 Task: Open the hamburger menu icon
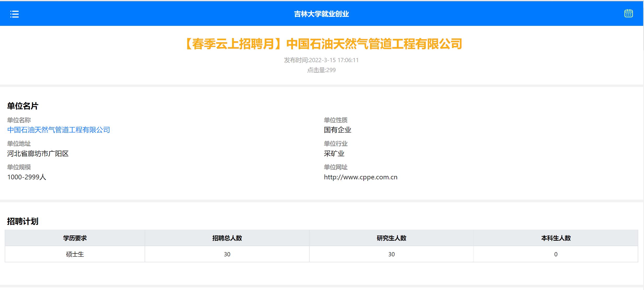[x=14, y=14]
